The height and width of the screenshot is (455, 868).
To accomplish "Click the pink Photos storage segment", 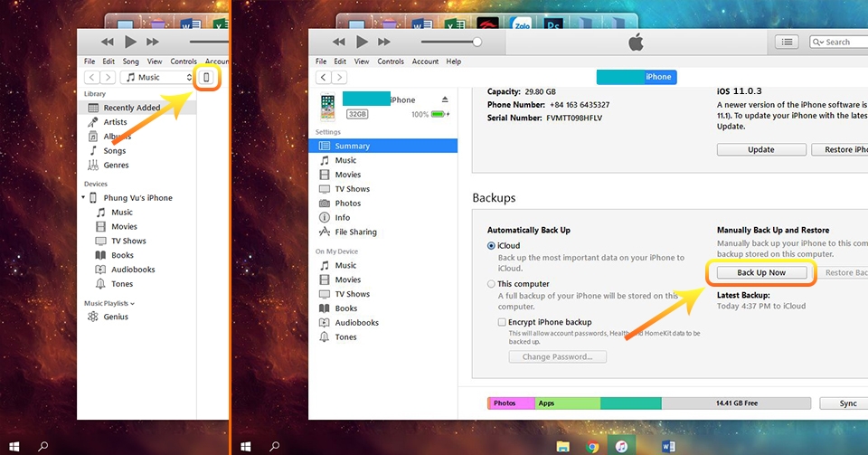I will 512,403.
